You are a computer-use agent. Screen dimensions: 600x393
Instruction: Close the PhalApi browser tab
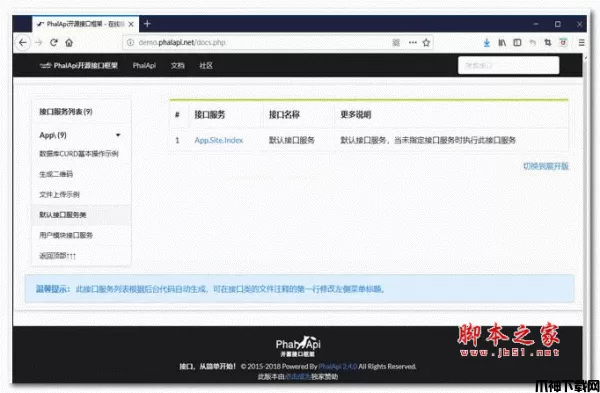pyautogui.click(x=131, y=24)
